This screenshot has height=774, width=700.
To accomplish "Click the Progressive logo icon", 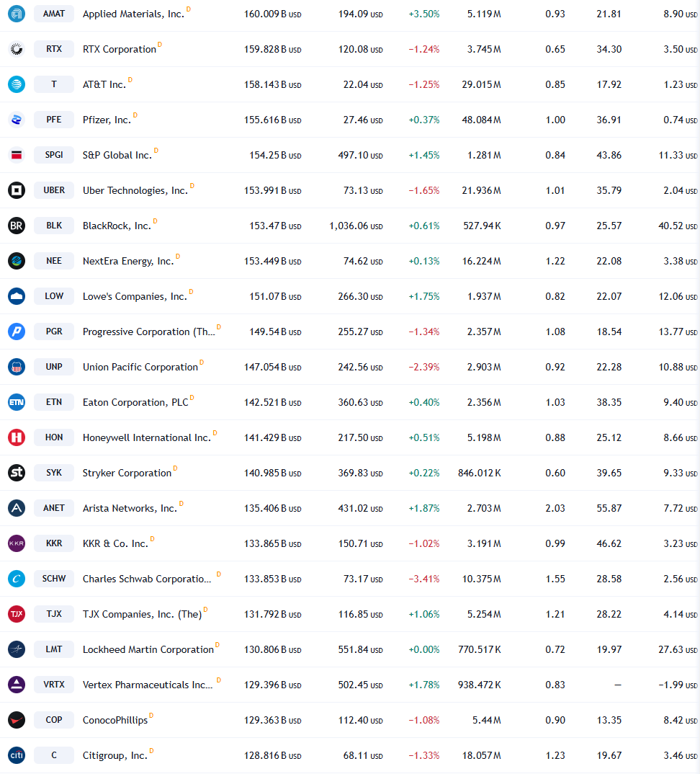I will pos(17,332).
